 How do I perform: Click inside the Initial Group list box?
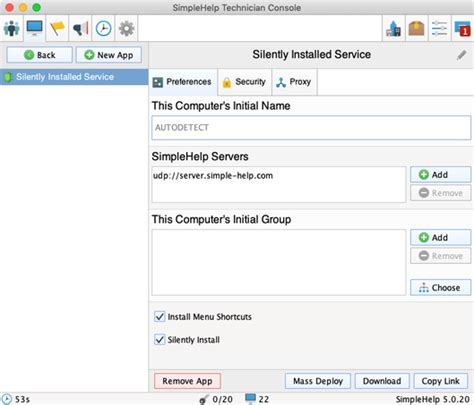(x=279, y=263)
